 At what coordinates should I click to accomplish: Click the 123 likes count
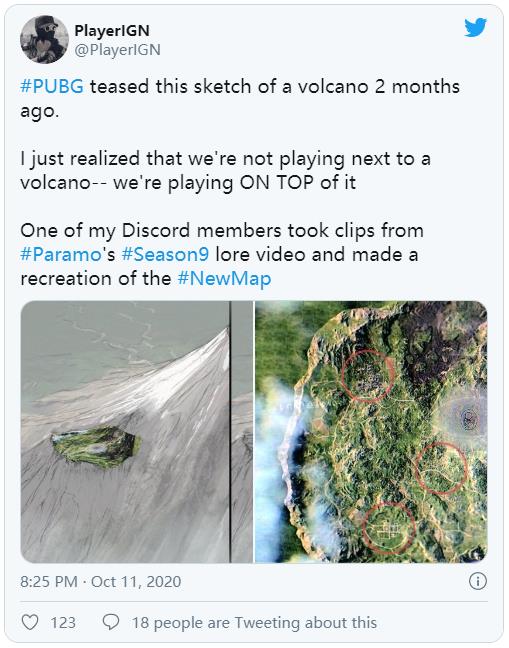tap(63, 623)
